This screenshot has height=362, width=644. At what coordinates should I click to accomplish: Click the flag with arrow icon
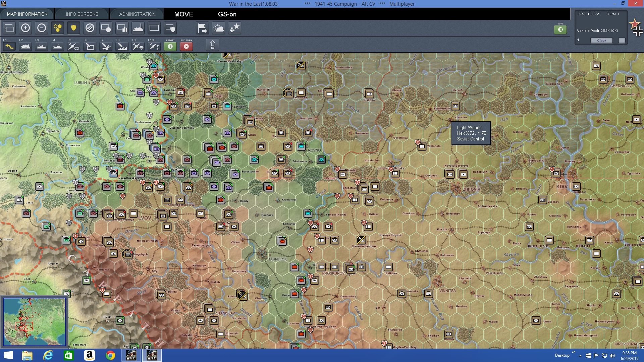pos(202,28)
